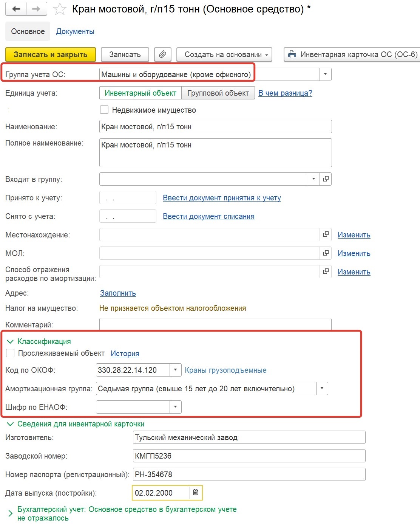Image resolution: width=420 pixels, height=524 pixels.
Task: Click Изменить for amortization expenses method
Action: 354,272
